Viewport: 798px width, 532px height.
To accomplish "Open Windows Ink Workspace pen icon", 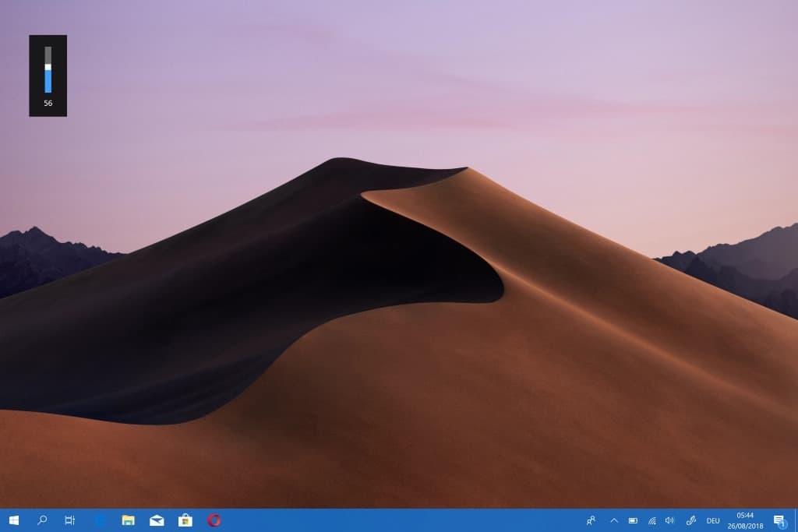I will tap(690, 520).
